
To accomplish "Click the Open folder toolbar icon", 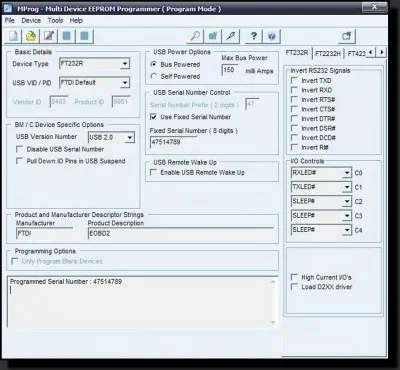I will (x=31, y=36).
